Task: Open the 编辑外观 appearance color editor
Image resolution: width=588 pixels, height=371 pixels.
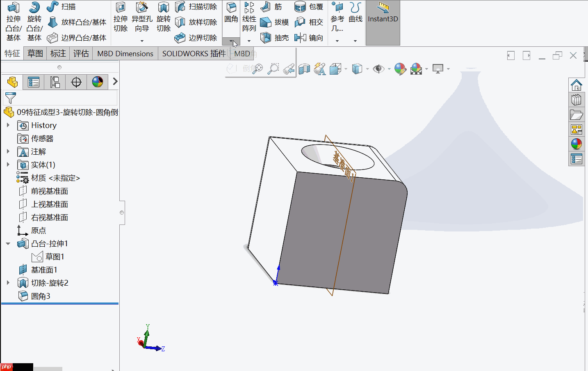Action: (400, 69)
